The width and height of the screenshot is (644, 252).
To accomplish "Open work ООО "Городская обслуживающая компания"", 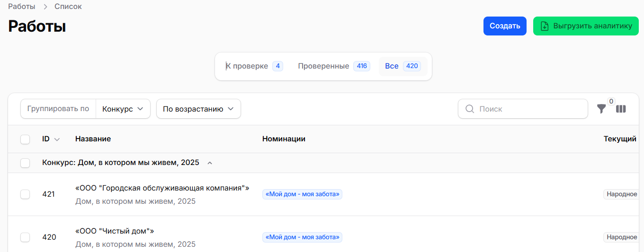I will [162, 188].
